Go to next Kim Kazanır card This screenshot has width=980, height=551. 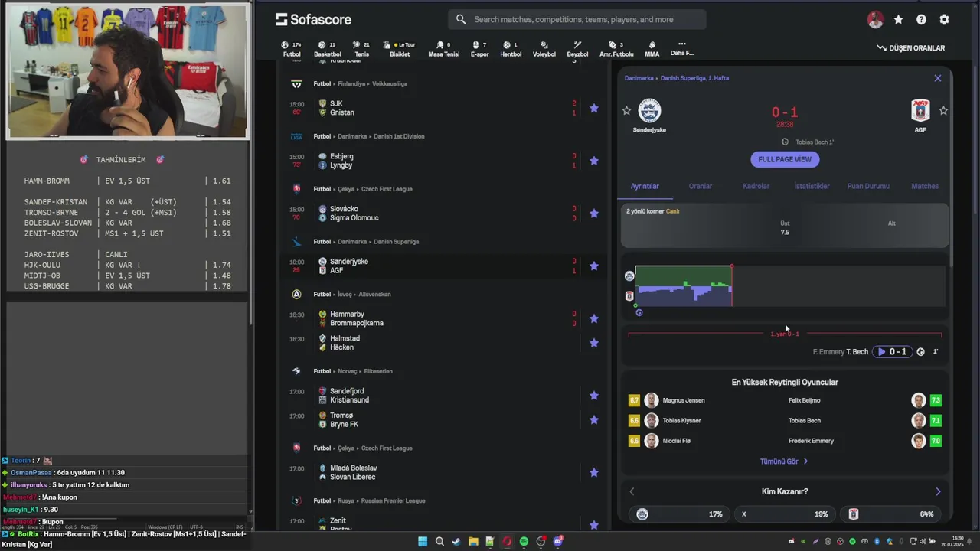click(938, 491)
